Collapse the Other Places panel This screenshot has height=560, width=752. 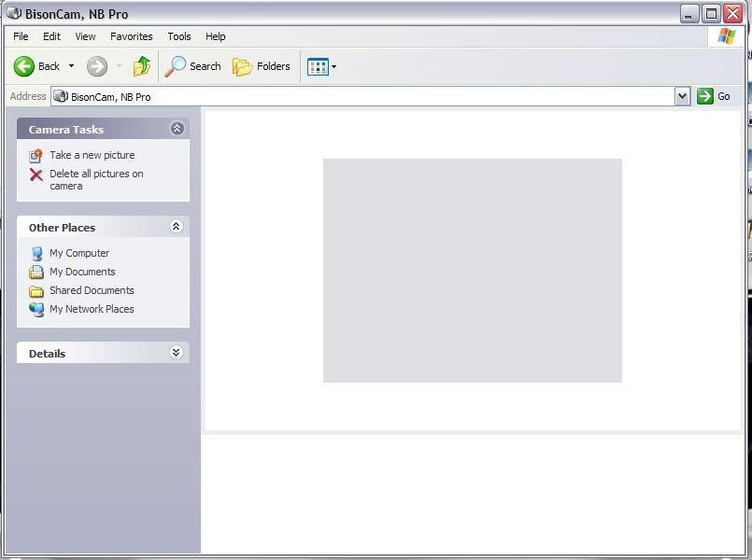(x=176, y=226)
